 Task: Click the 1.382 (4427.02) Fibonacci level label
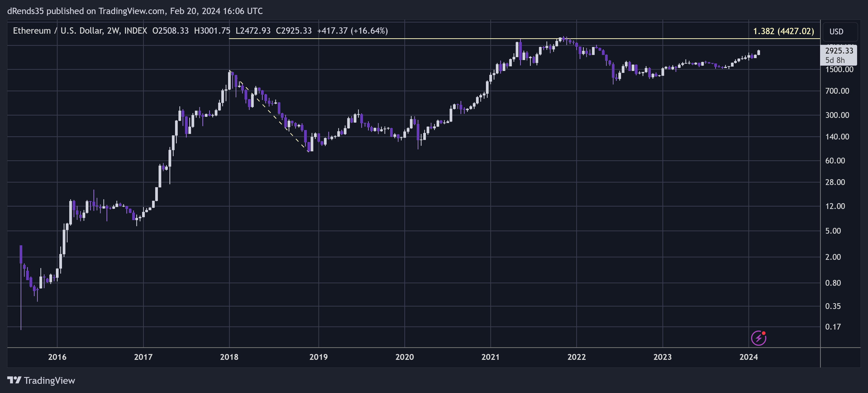click(784, 31)
